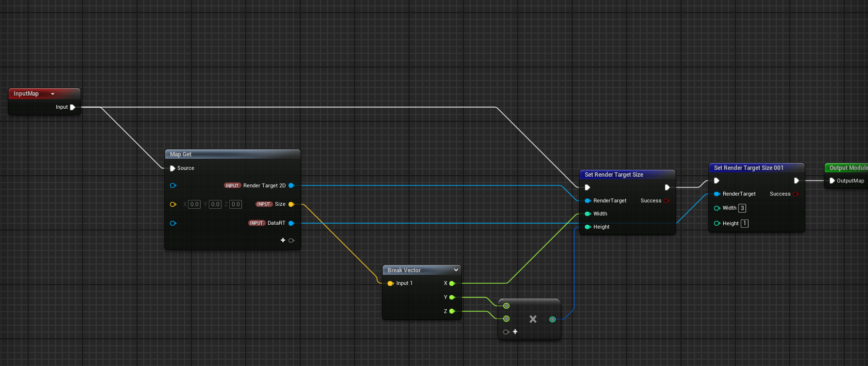Click the Input execution pin on InputMap

pyautogui.click(x=72, y=107)
